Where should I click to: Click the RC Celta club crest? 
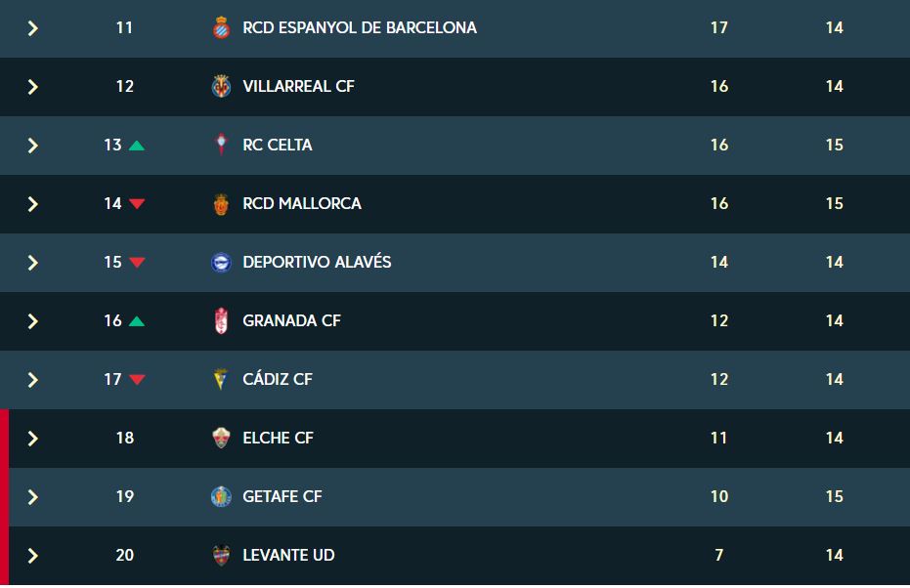(221, 145)
